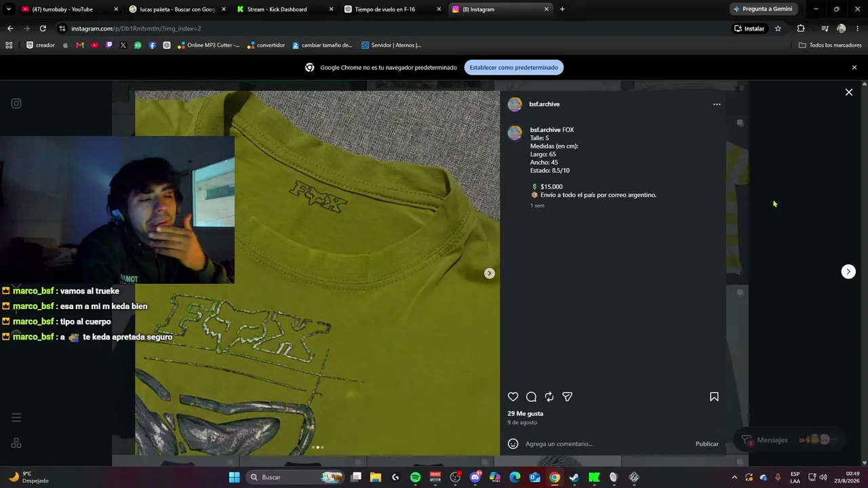The width and height of the screenshot is (868, 488).
Task: Focus the 'Agrega un comentario' field
Action: point(606,444)
